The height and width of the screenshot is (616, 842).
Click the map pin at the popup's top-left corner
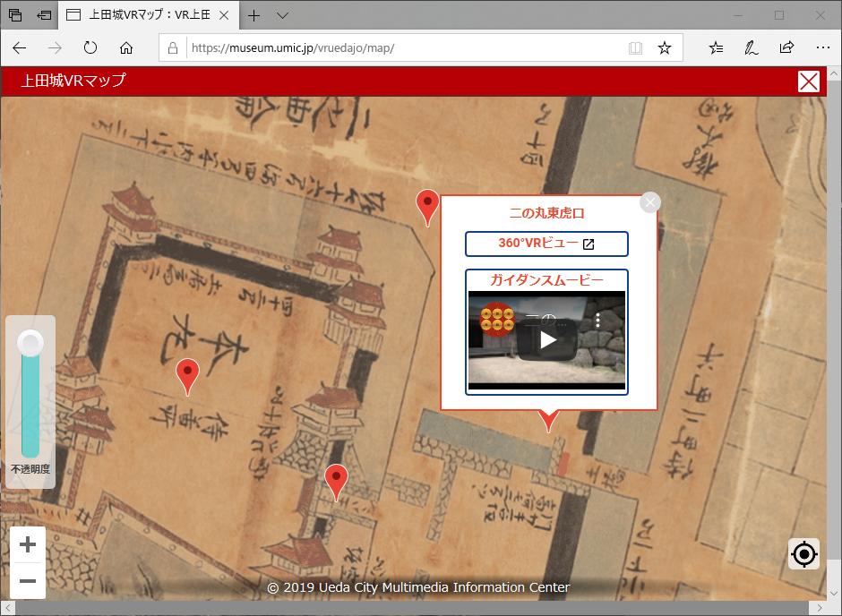click(428, 208)
